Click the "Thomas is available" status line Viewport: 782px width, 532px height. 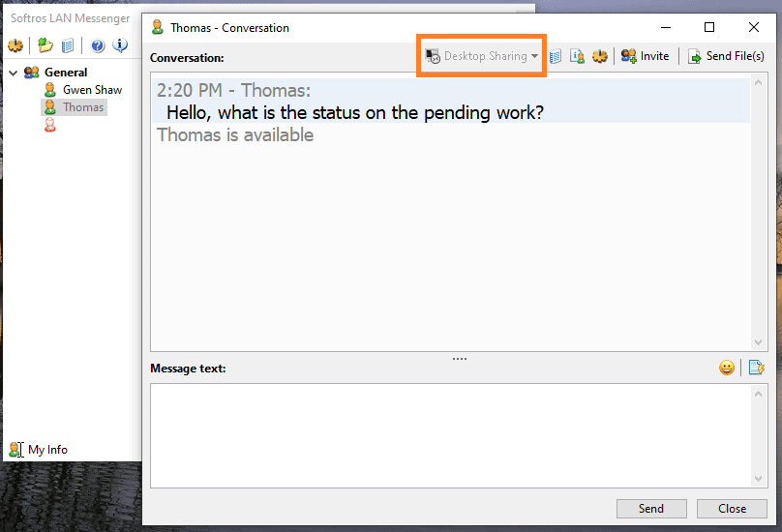pos(235,135)
